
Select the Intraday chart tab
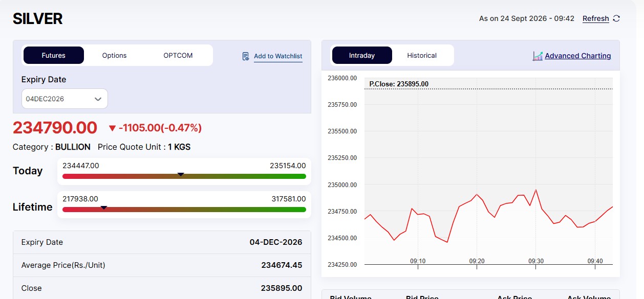(362, 55)
